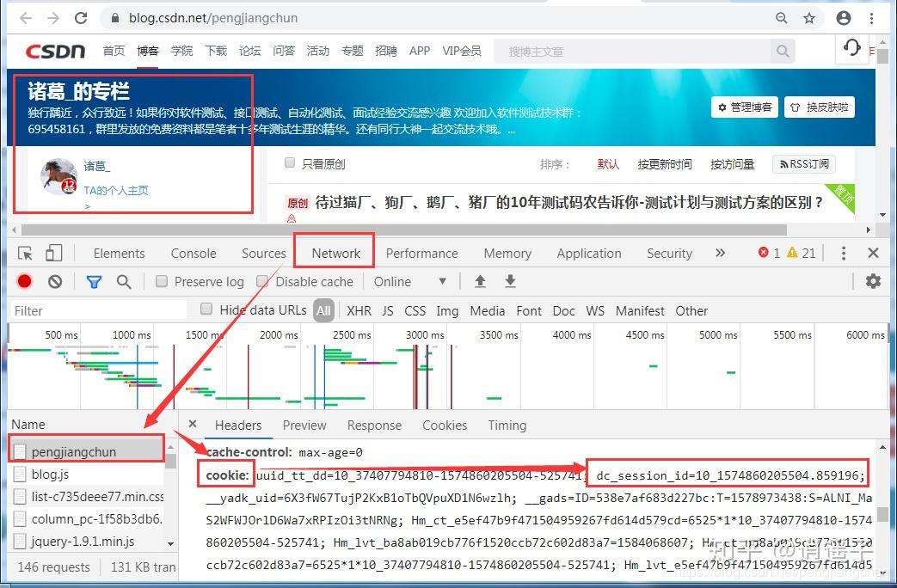Switch to the Cookies detail tab
Viewport: 897px width, 588px height.
[x=445, y=425]
